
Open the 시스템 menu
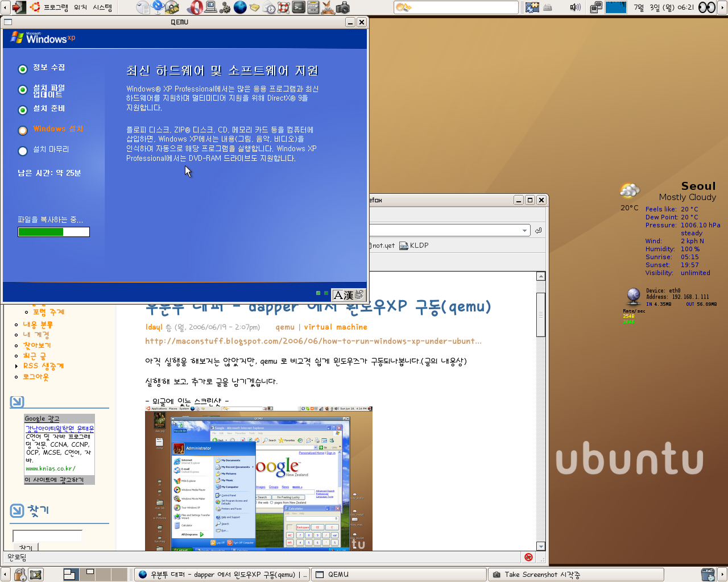[x=102, y=7]
